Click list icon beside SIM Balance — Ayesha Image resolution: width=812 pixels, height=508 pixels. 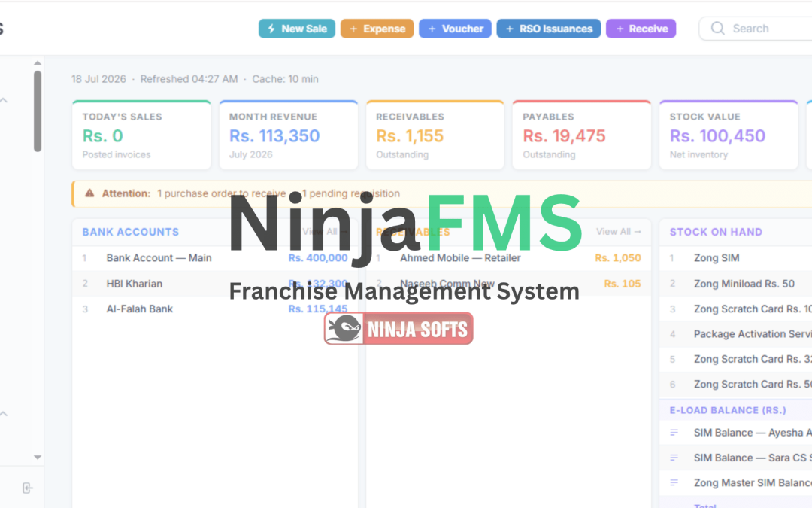pyautogui.click(x=674, y=432)
